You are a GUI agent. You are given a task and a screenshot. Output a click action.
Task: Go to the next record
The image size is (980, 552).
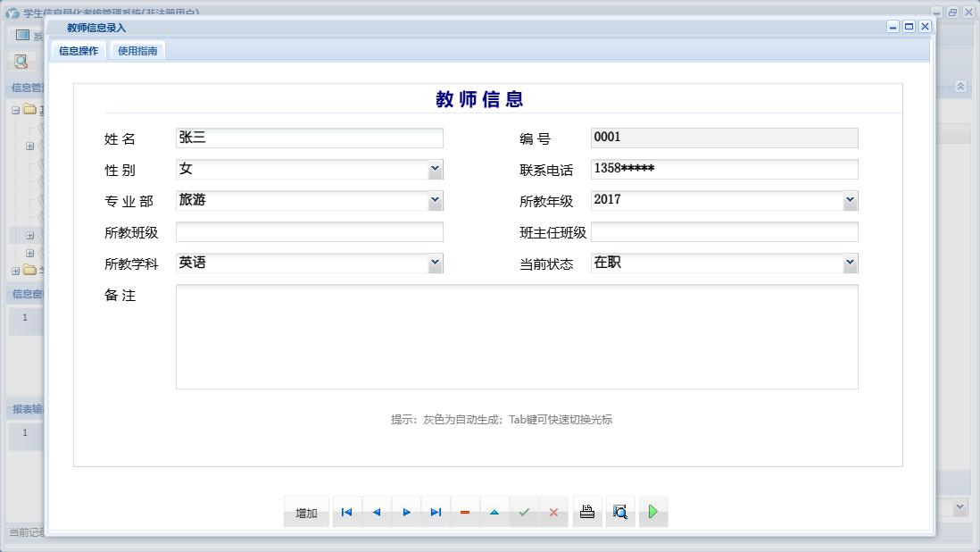[406, 512]
